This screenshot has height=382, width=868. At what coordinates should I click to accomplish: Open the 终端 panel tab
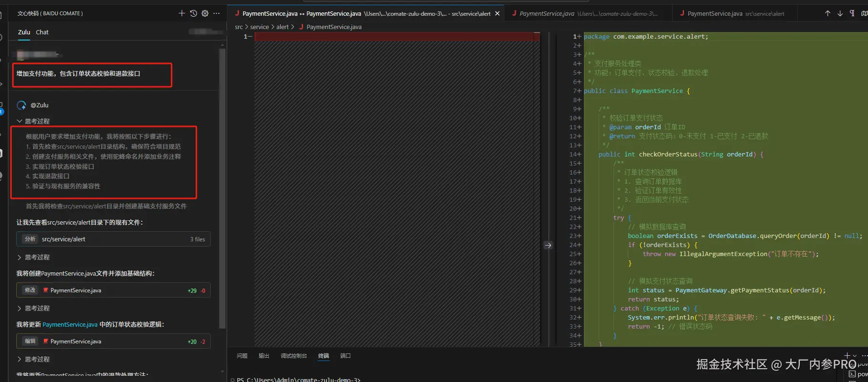click(324, 356)
